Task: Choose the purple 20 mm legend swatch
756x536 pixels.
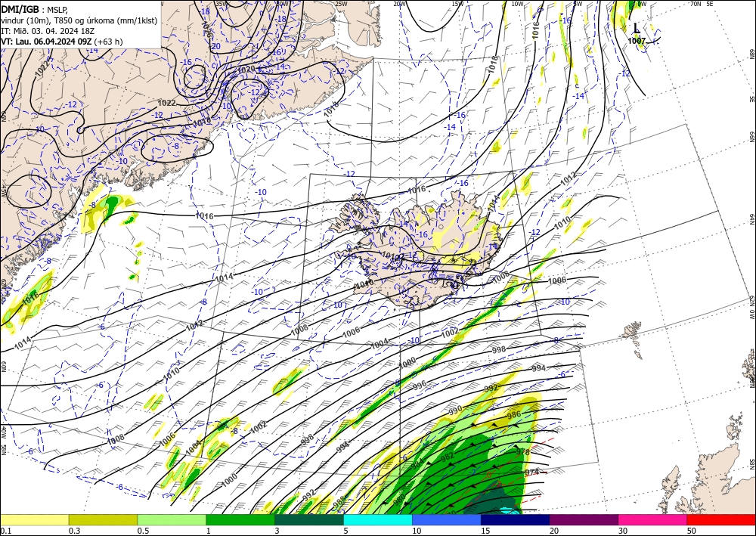Action: [584, 519]
